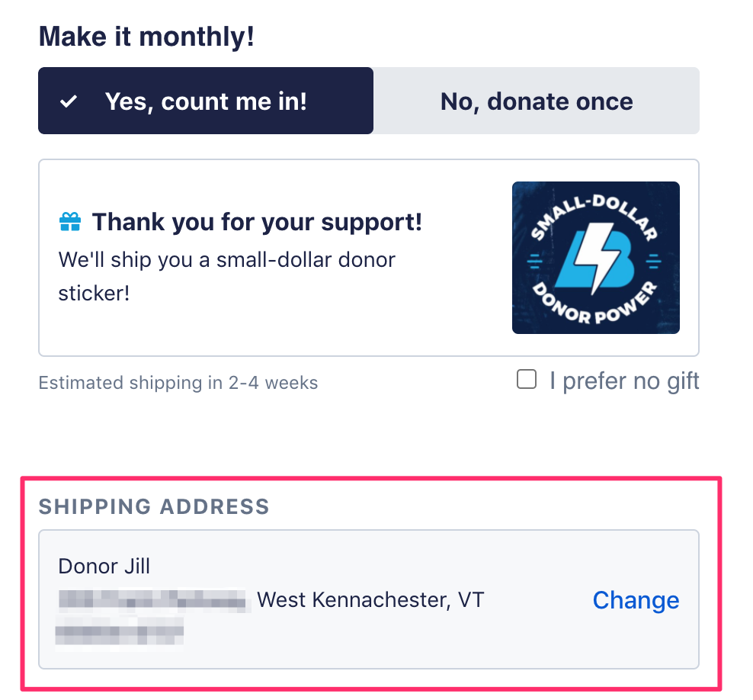Click the checkmark icon on the monthly button
This screenshot has width=753, height=700.
[69, 101]
